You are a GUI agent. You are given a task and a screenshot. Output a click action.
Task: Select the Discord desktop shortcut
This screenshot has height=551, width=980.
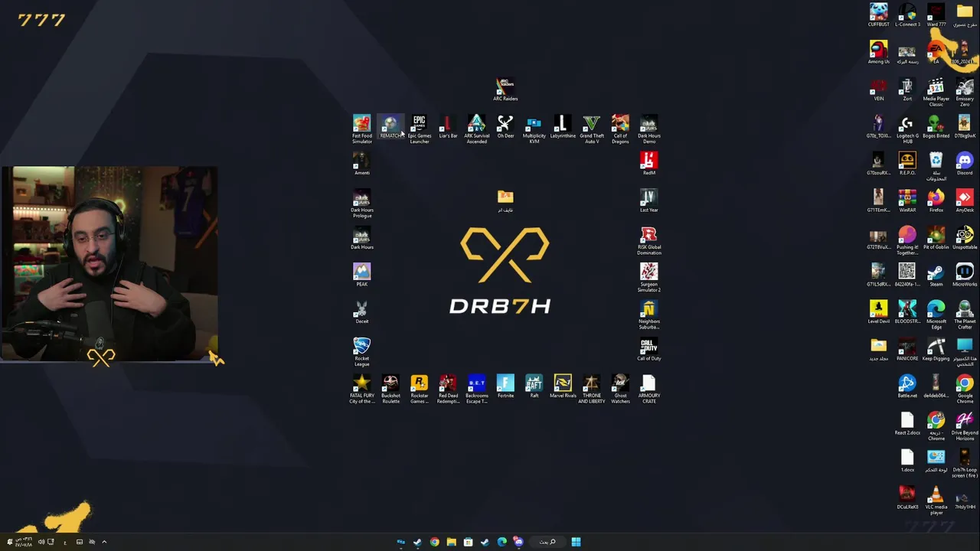click(x=965, y=164)
